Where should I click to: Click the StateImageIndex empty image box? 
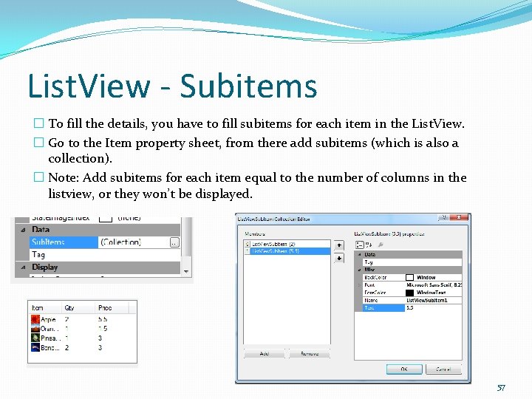[x=106, y=219]
